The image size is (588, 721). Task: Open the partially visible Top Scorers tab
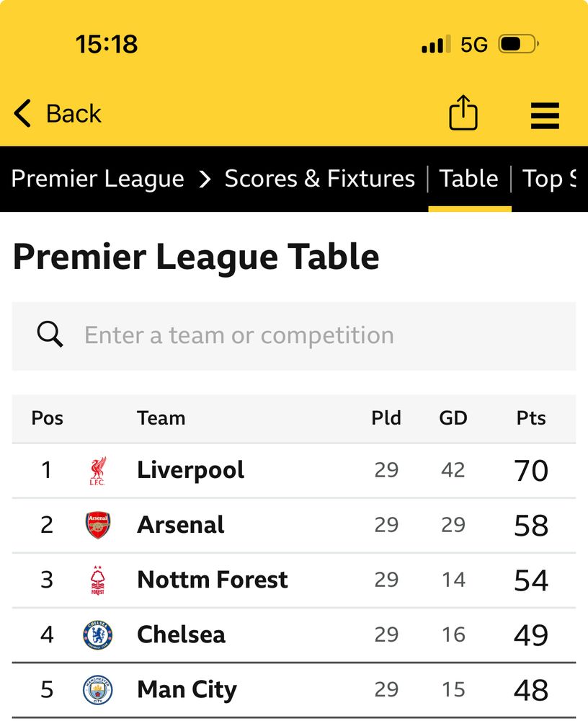pyautogui.click(x=549, y=178)
